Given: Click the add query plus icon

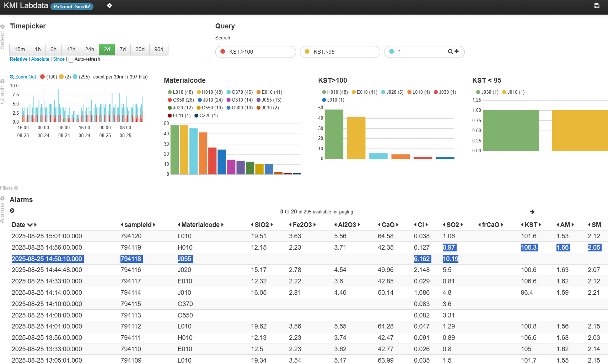Looking at the screenshot, I should click(x=457, y=51).
